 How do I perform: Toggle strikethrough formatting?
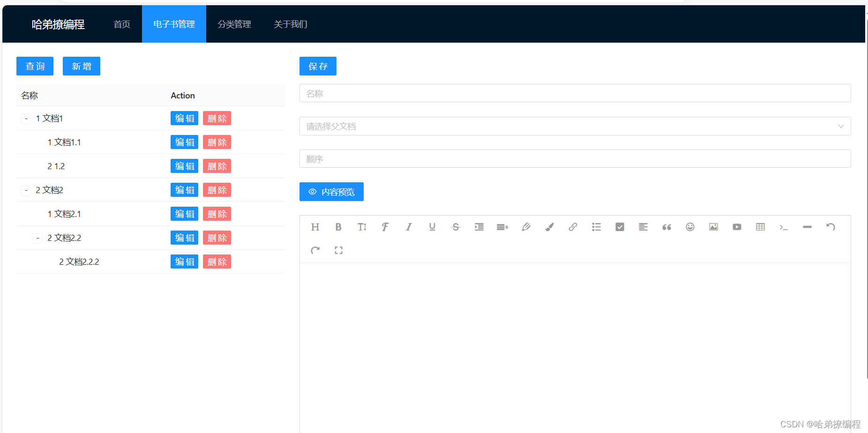click(x=456, y=227)
